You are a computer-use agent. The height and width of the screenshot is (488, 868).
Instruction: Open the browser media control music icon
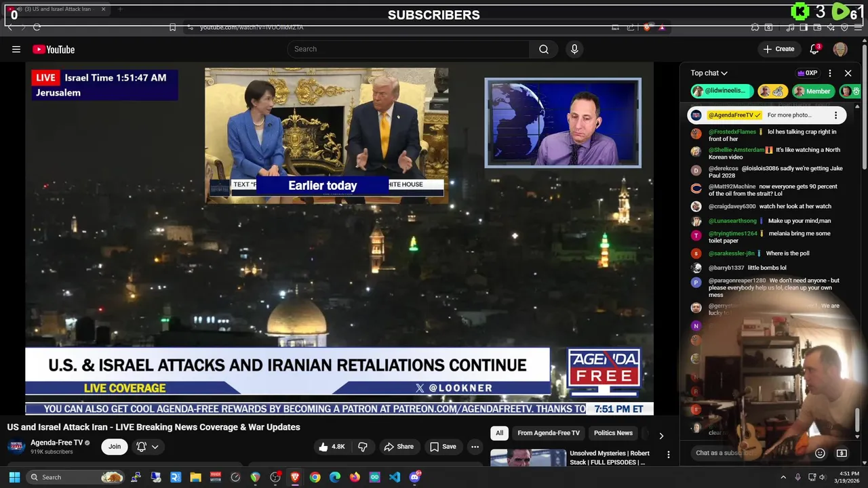click(790, 27)
